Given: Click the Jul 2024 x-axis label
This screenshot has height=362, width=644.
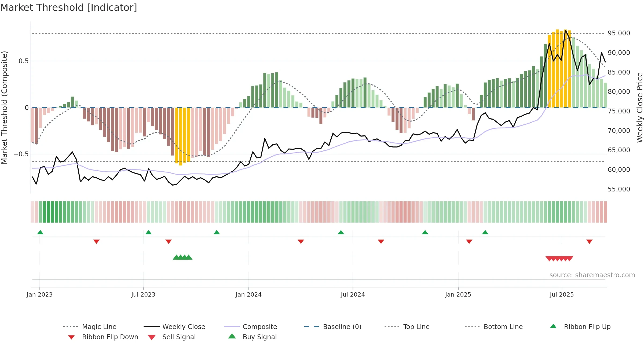Looking at the screenshot, I should click(x=353, y=294).
